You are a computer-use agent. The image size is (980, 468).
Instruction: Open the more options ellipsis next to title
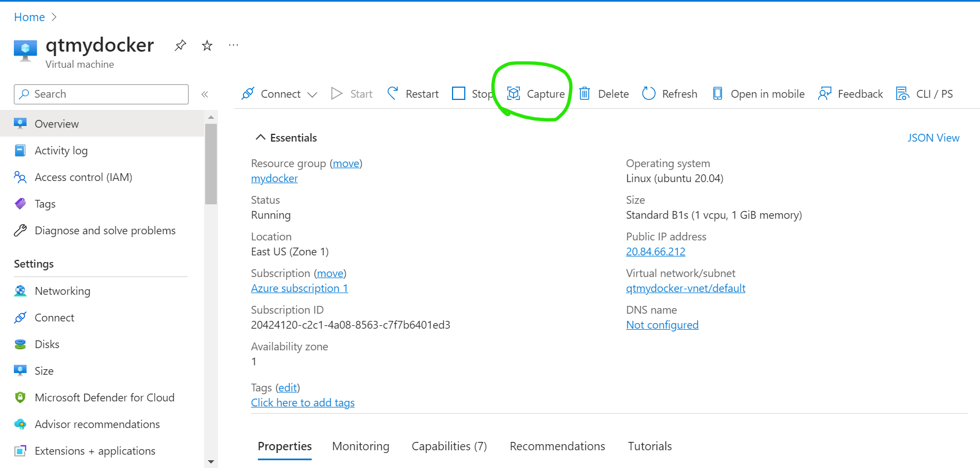233,45
